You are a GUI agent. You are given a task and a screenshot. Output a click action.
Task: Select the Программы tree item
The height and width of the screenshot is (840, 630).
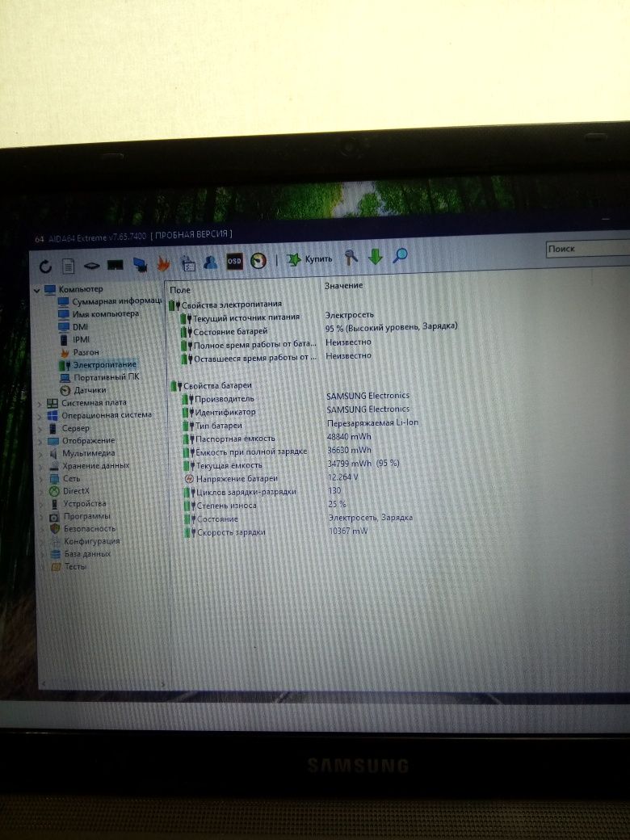pyautogui.click(x=80, y=516)
